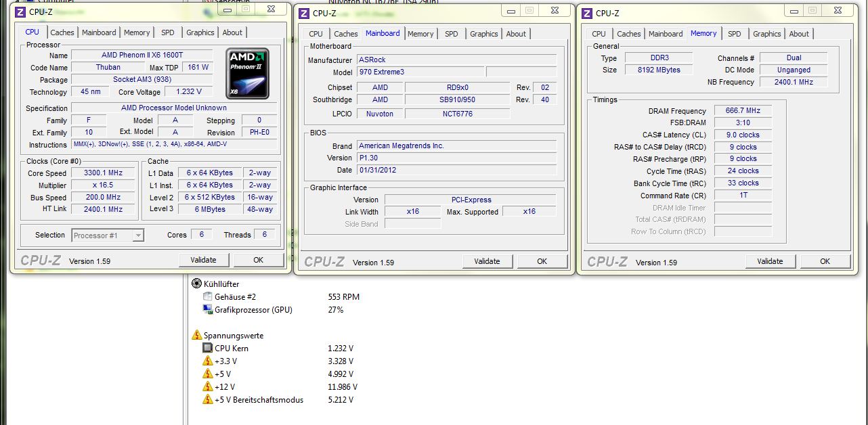Switch to CPU tab in Mainboard window
868x425 pixels.
click(316, 34)
